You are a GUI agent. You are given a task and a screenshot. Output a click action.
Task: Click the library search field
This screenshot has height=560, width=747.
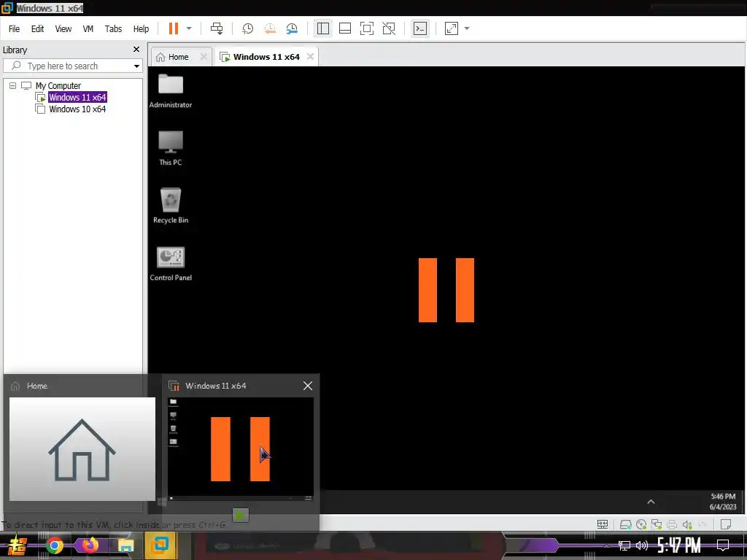pos(66,66)
